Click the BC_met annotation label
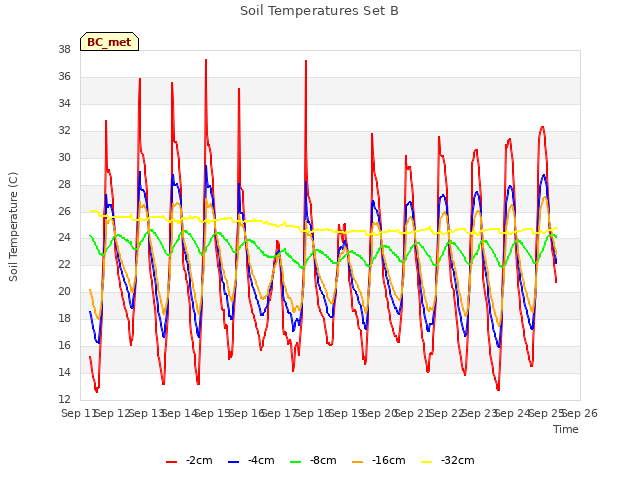The width and height of the screenshot is (640, 480). [x=109, y=42]
